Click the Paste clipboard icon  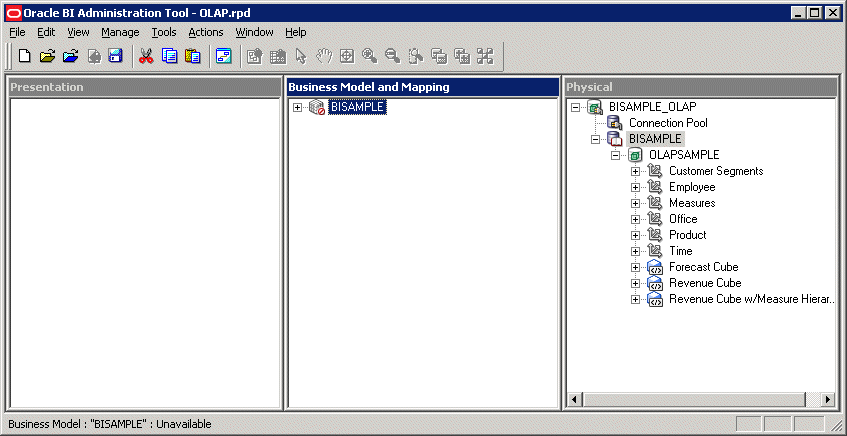tap(193, 56)
